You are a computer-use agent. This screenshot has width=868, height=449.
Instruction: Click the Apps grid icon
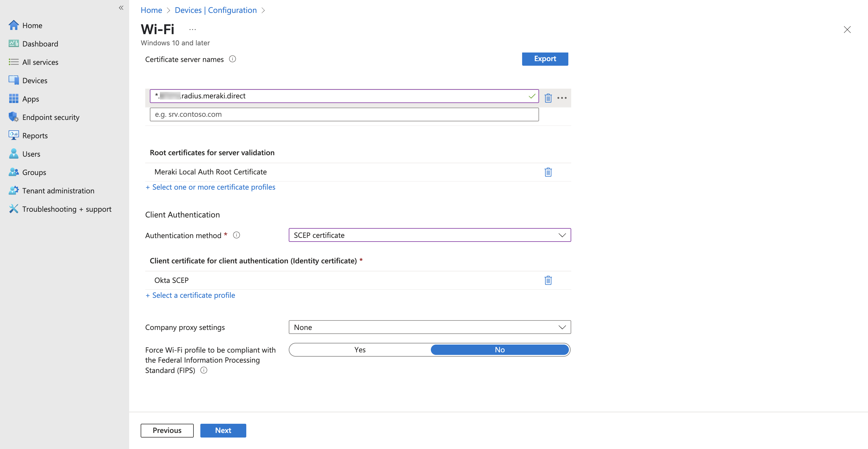coord(13,99)
